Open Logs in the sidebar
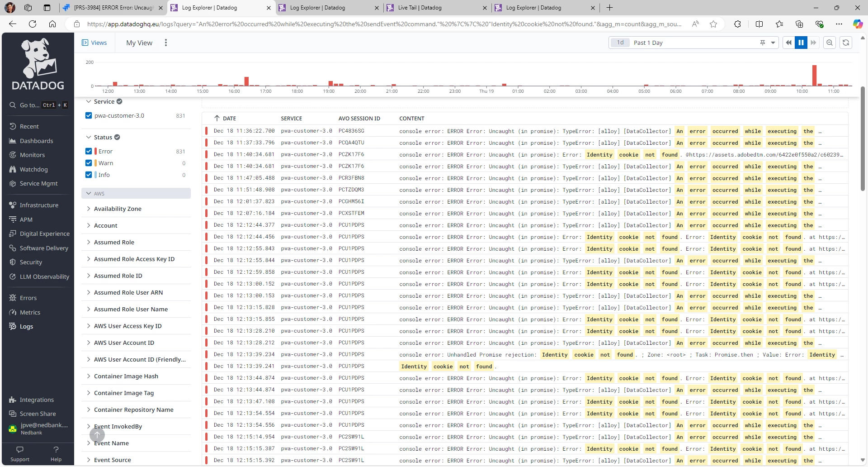 point(26,326)
